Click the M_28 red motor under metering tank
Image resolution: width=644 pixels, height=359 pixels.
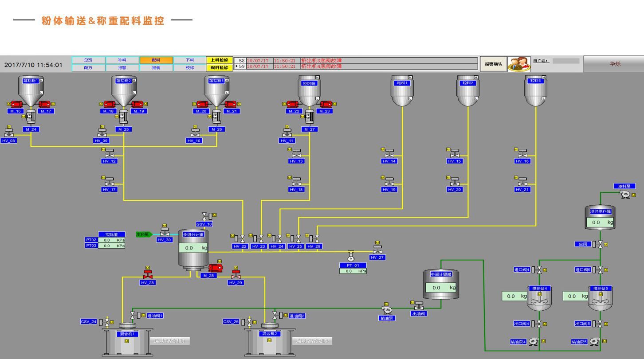click(x=216, y=268)
